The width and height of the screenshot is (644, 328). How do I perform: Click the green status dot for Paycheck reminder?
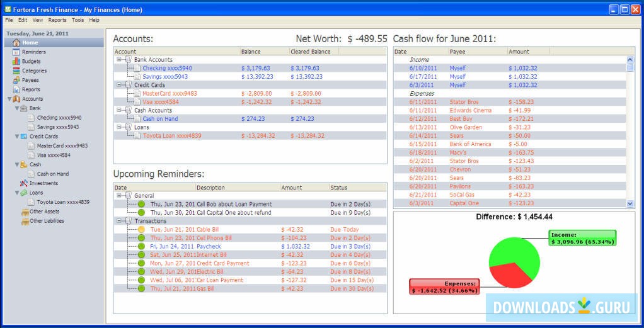tap(141, 246)
